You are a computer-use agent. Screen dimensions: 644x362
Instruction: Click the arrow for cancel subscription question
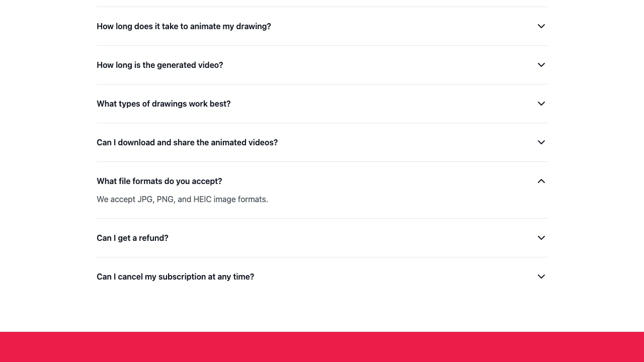[x=541, y=277]
